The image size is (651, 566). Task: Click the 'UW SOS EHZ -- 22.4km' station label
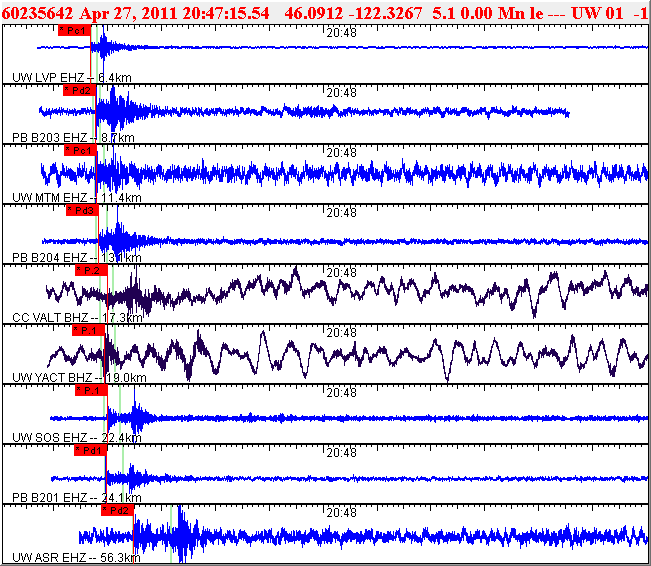pos(77,437)
